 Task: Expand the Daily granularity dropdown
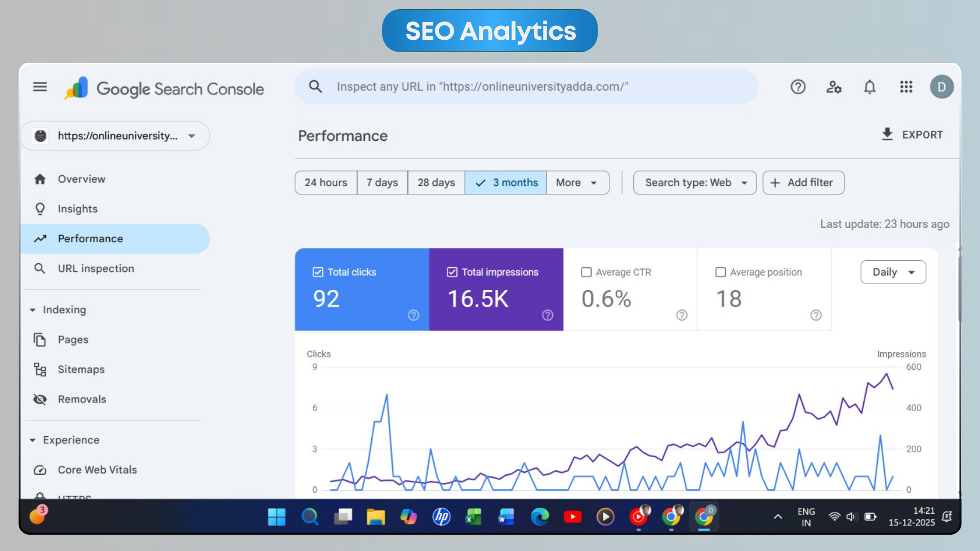[893, 272]
